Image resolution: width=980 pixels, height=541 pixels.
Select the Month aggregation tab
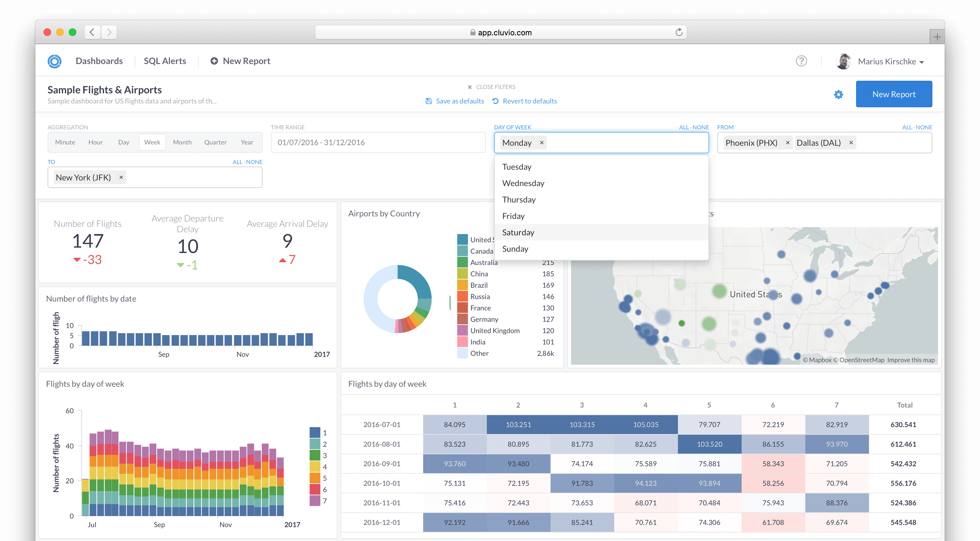coord(182,142)
